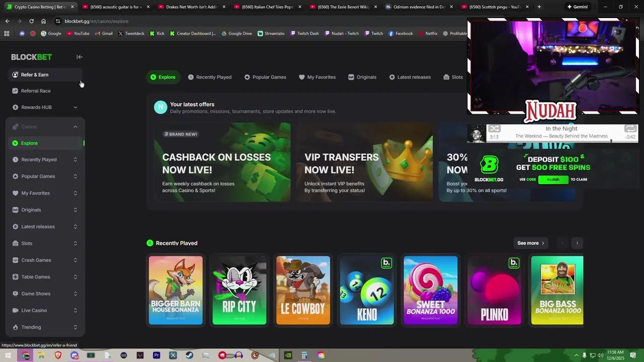This screenshot has height=362, width=644.
Task: Click the BLOCKBET logo
Action: tap(31, 57)
